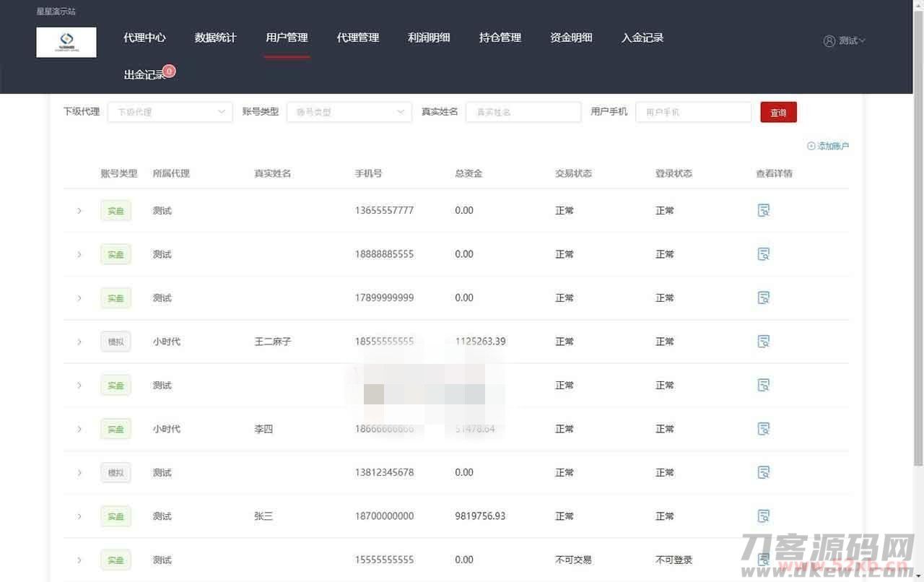The width and height of the screenshot is (924, 582).
Task: Click 添加账户 link
Action: [828, 147]
